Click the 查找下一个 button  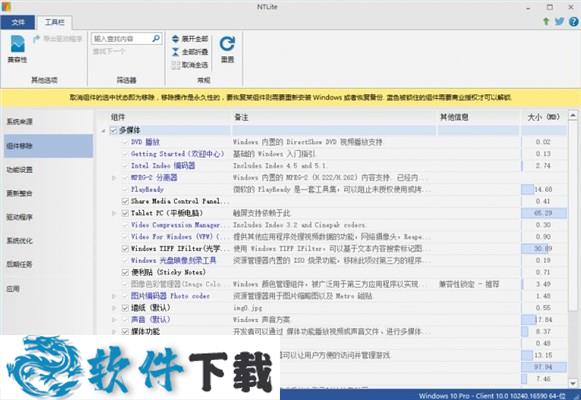click(x=109, y=51)
